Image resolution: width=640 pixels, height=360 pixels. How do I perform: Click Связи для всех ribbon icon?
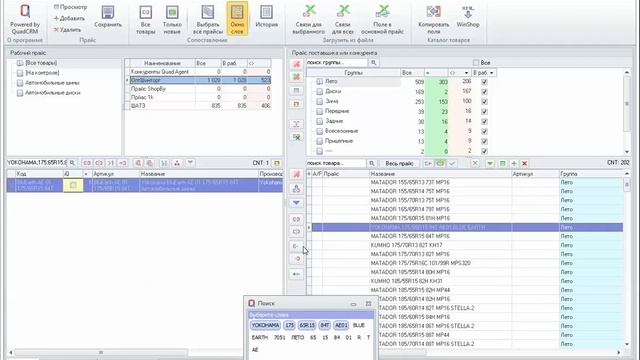pos(343,20)
